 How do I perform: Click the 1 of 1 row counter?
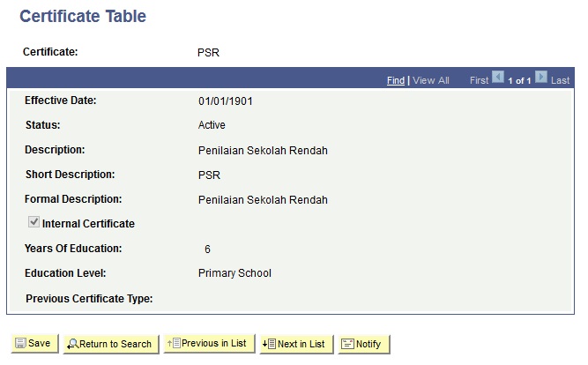coord(519,80)
